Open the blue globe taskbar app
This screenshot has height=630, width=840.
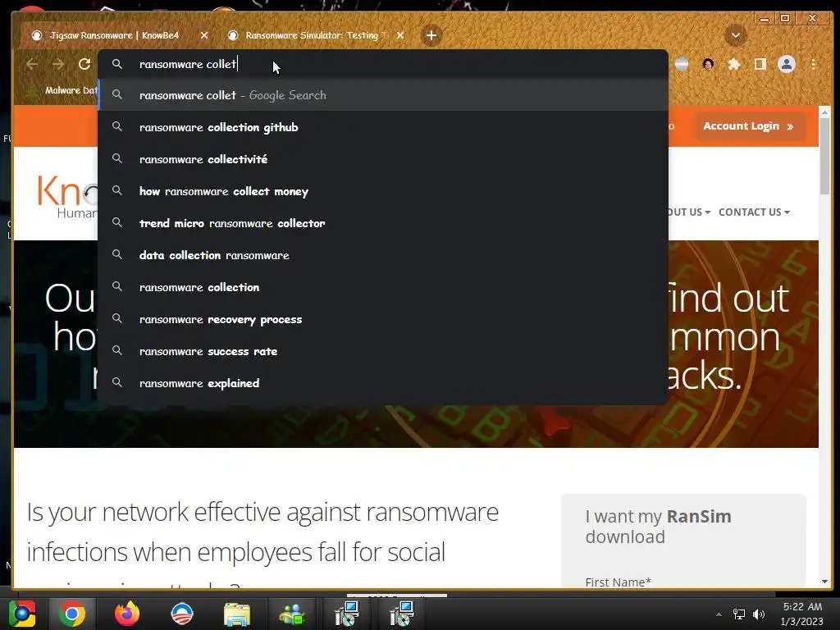click(182, 614)
